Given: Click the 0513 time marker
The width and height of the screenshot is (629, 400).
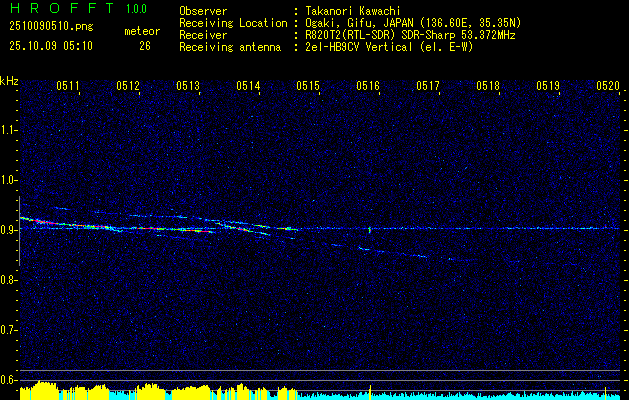Looking at the screenshot, I should [x=188, y=85].
